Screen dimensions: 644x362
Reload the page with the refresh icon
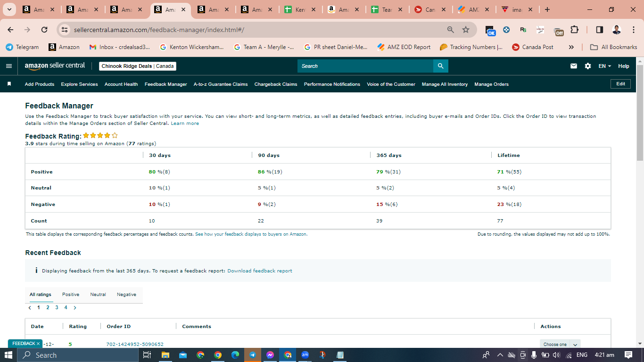point(44,30)
